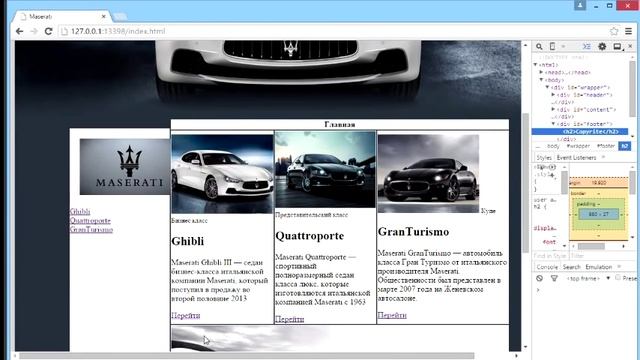The width and height of the screenshot is (640, 360).
Task: Follow Перейти link under GranTurismo
Action: pos(392,315)
